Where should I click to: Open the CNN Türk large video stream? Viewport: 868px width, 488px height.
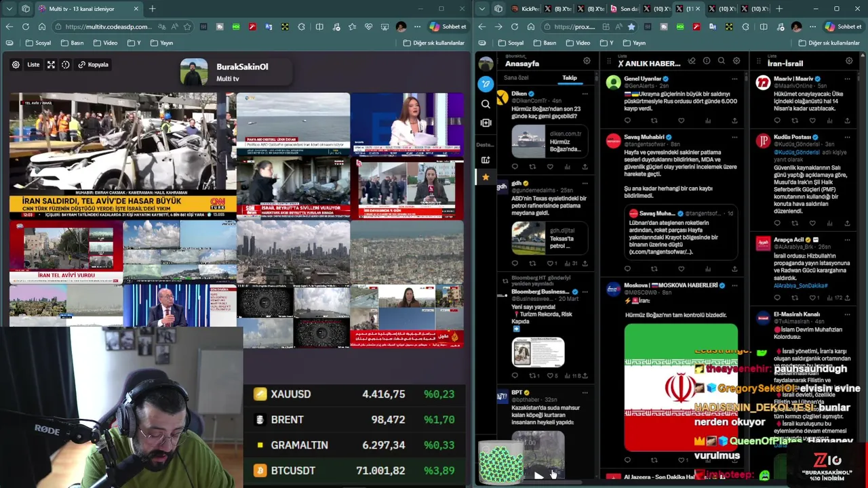point(123,156)
